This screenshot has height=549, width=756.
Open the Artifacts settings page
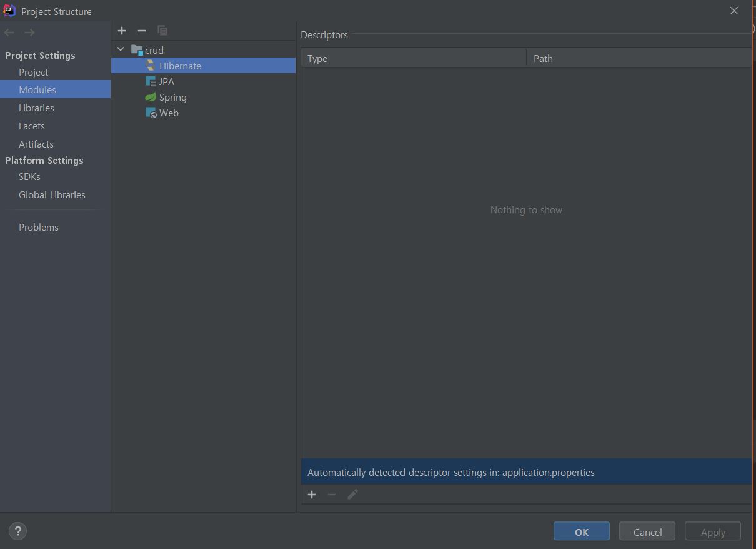click(x=55, y=144)
